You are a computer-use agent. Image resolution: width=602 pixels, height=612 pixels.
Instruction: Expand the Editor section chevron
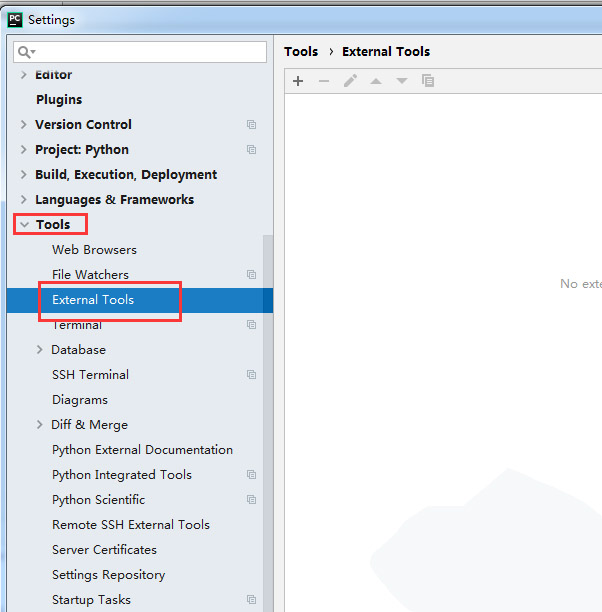pos(24,75)
